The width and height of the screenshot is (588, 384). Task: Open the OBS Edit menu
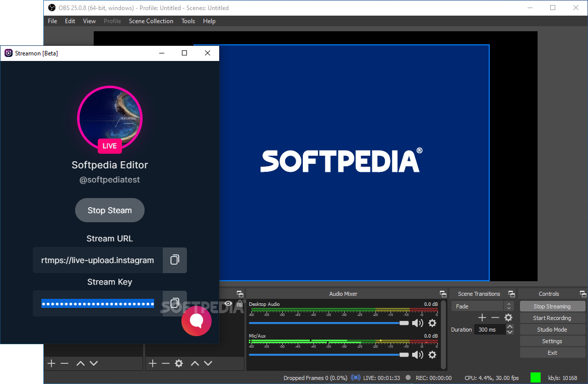tap(70, 21)
